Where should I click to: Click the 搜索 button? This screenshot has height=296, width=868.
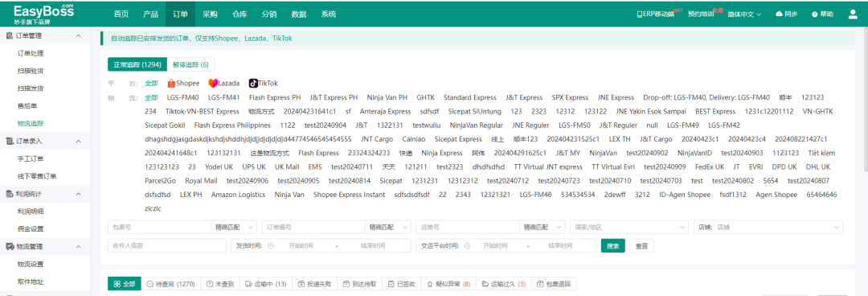pos(612,245)
